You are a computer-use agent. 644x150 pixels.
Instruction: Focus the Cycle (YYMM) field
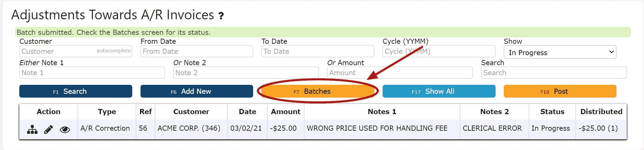pyautogui.click(x=439, y=51)
